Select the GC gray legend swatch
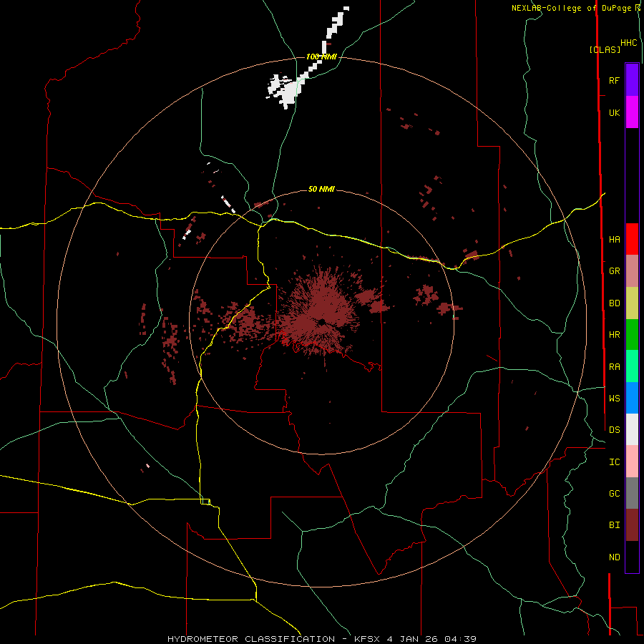This screenshot has width=644, height=644. (632, 493)
